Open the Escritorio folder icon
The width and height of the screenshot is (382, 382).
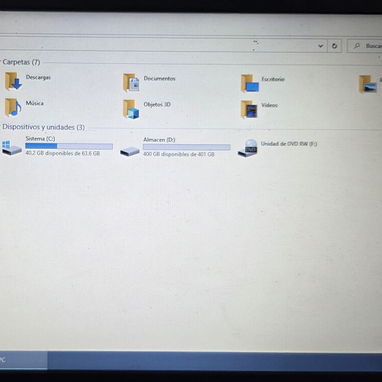[x=250, y=83]
